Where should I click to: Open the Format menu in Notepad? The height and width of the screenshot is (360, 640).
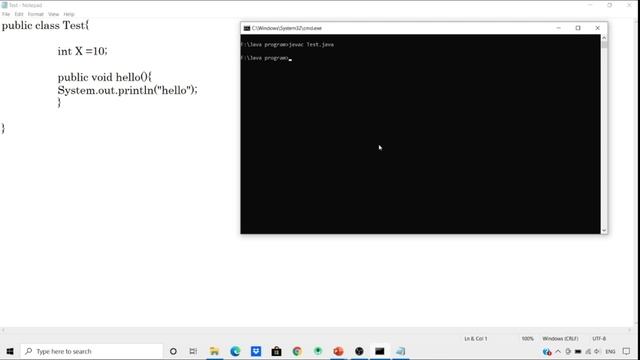[36, 14]
